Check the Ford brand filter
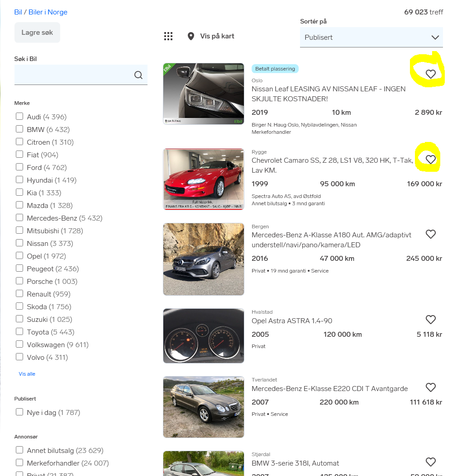The image size is (457, 476). click(x=19, y=167)
